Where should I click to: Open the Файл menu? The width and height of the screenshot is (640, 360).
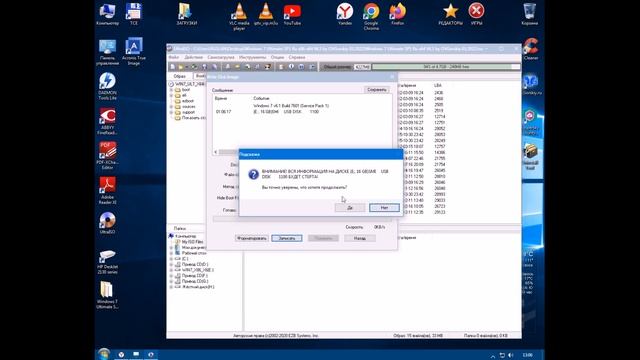174,57
